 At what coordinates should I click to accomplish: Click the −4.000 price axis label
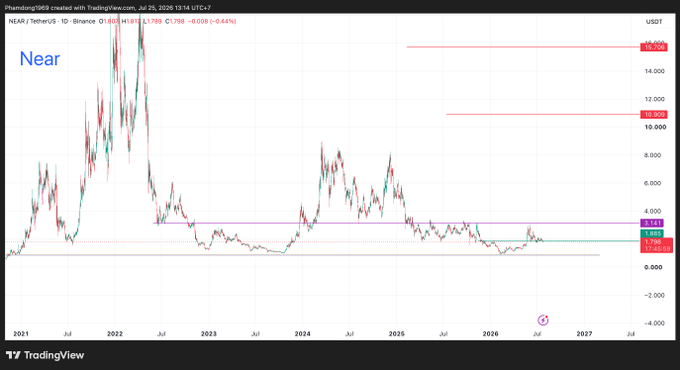pyautogui.click(x=654, y=323)
